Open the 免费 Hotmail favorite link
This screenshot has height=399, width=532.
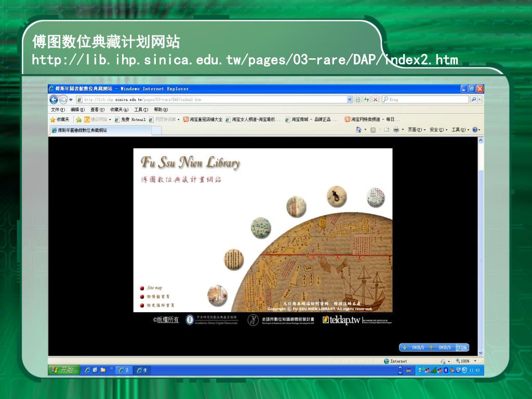(130, 119)
